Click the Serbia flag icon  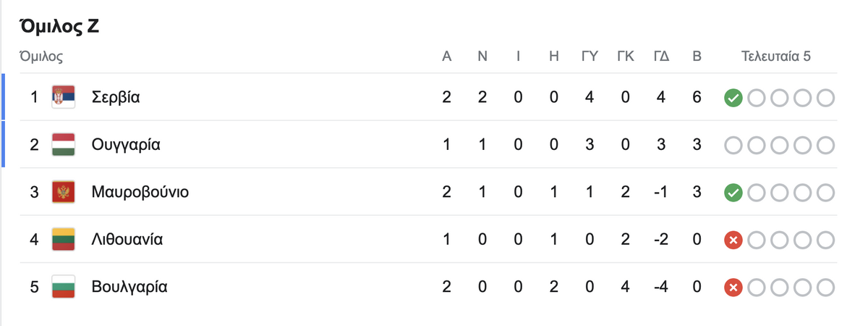click(x=64, y=97)
